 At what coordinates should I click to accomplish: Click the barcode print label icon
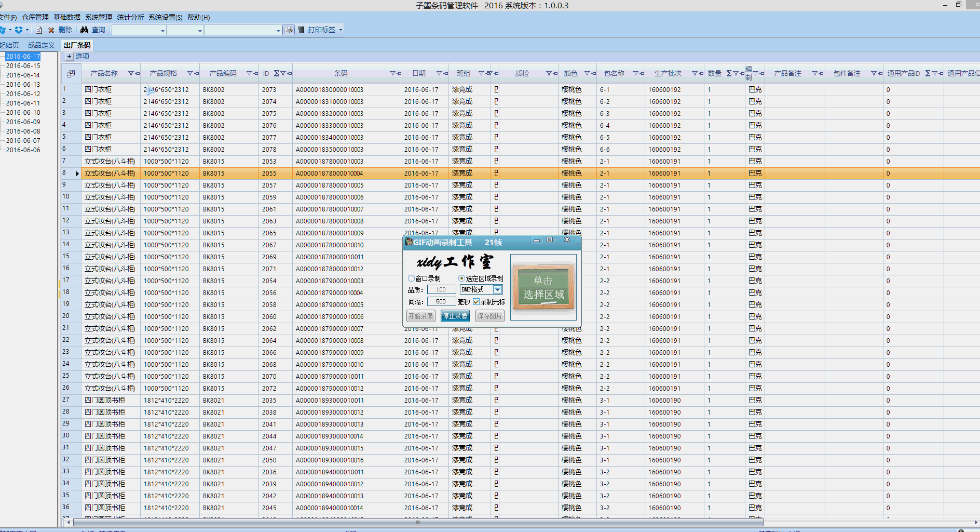(x=301, y=30)
